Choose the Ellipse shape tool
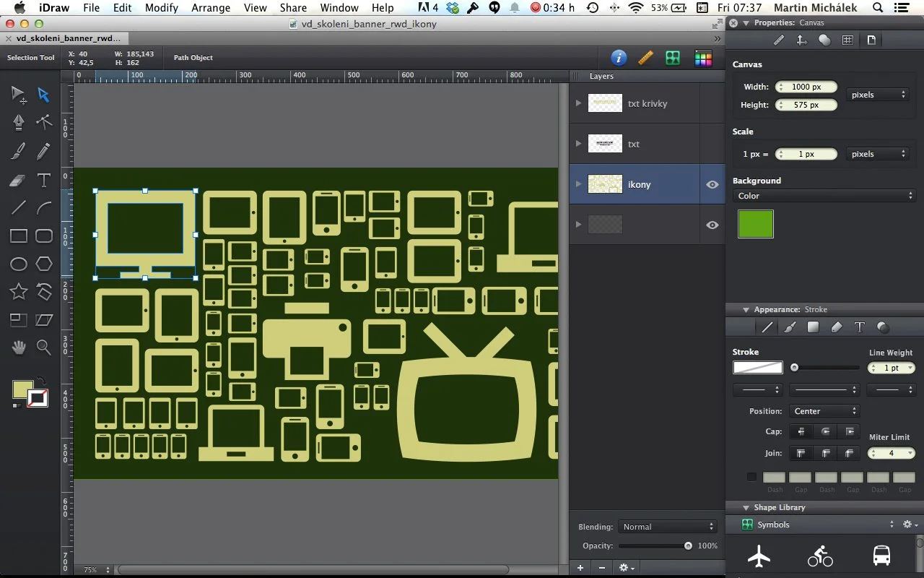The width and height of the screenshot is (924, 578). coord(18,264)
